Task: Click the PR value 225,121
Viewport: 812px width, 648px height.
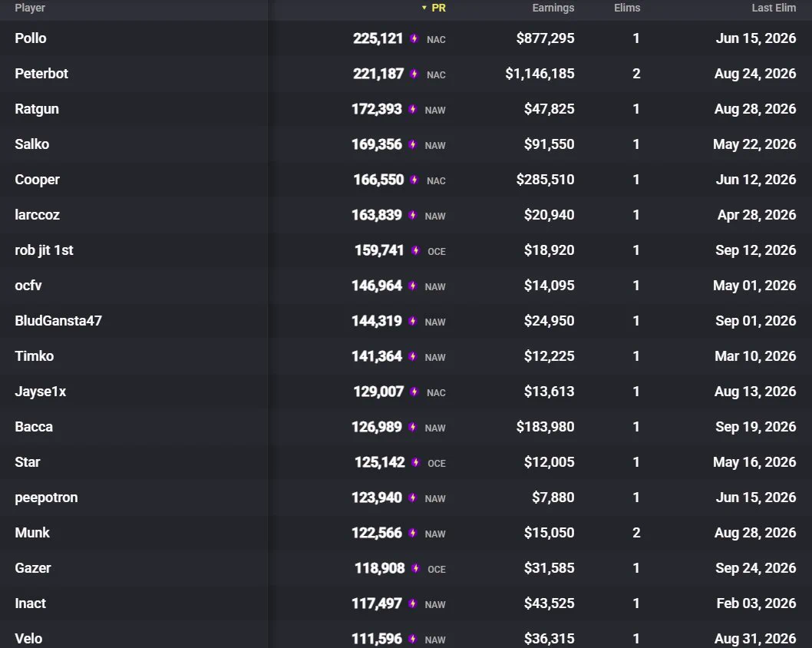Action: coord(378,38)
